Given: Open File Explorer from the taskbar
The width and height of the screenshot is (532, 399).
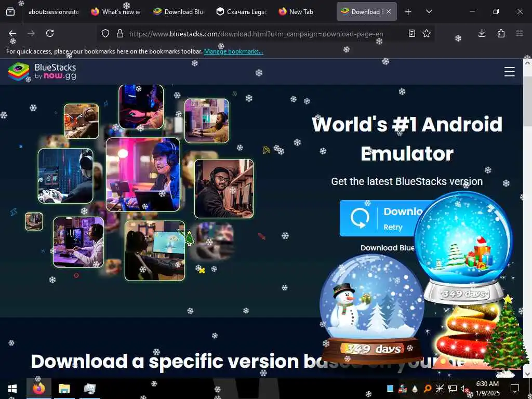Looking at the screenshot, I should click(x=64, y=389).
